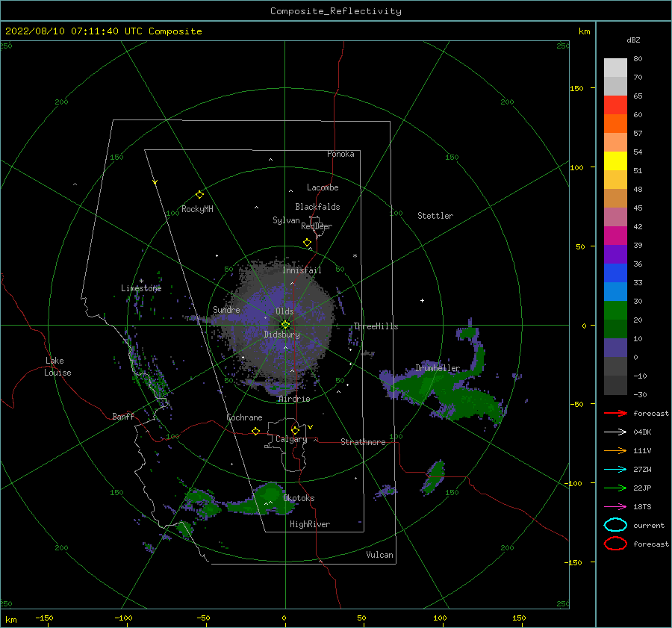
Task: Click the green 22JP arrow icon
Action: (615, 488)
